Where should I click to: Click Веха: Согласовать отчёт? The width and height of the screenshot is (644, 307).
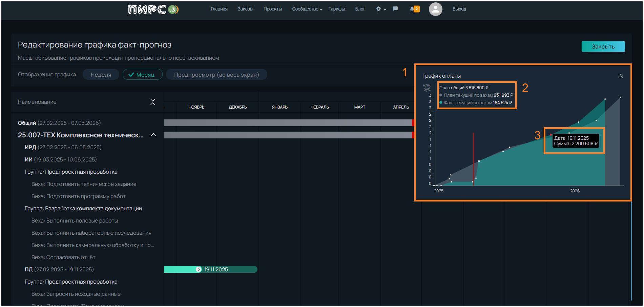coord(63,257)
